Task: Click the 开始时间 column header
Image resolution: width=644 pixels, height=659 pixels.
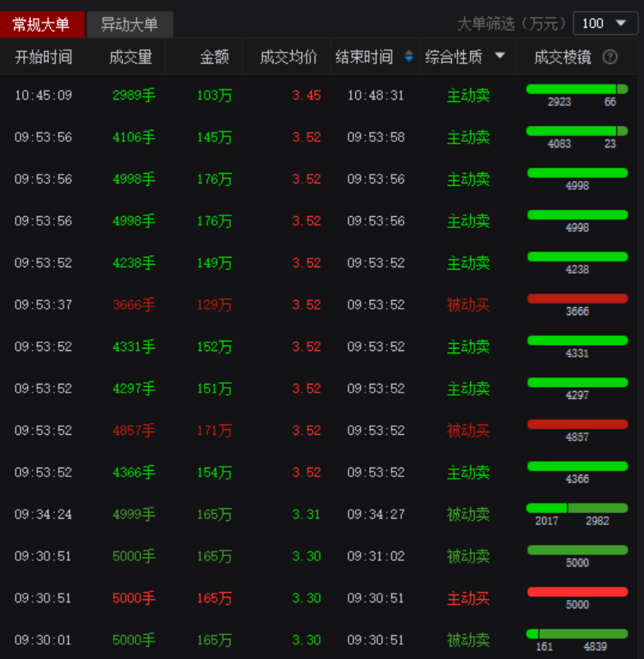Action: 43,57
